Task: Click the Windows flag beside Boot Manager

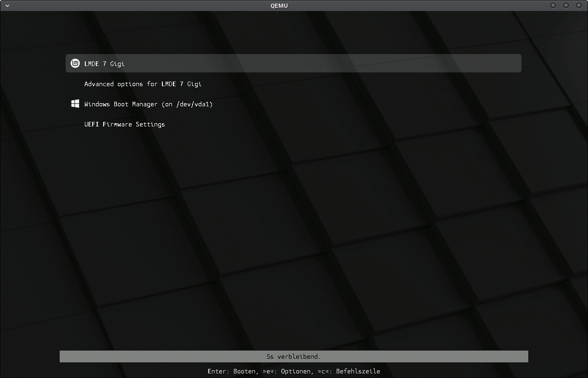Action: coord(75,104)
